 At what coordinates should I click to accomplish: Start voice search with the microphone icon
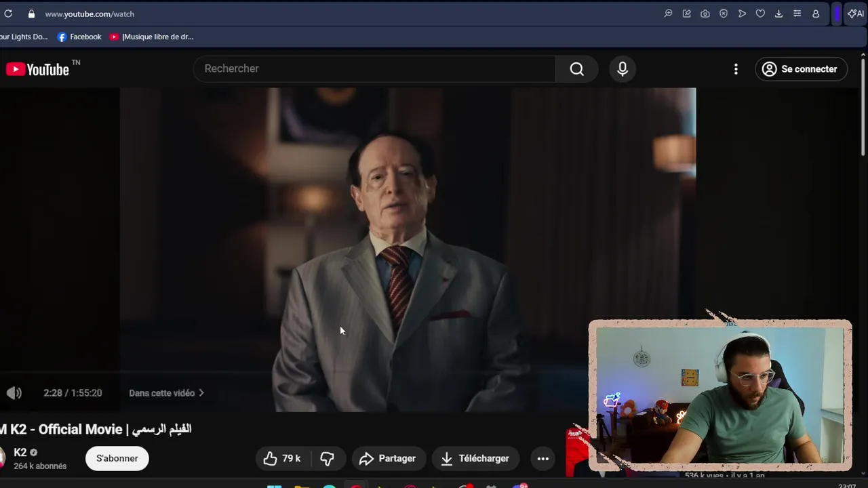click(623, 68)
